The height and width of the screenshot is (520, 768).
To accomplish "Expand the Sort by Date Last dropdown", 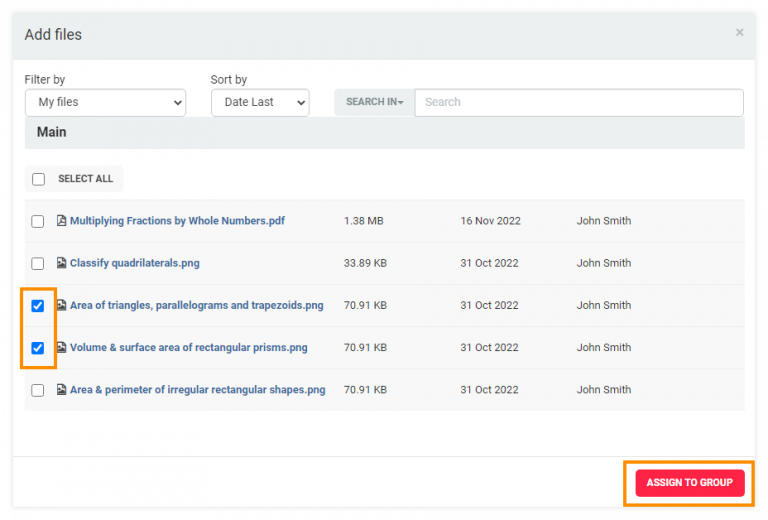I will [x=260, y=102].
